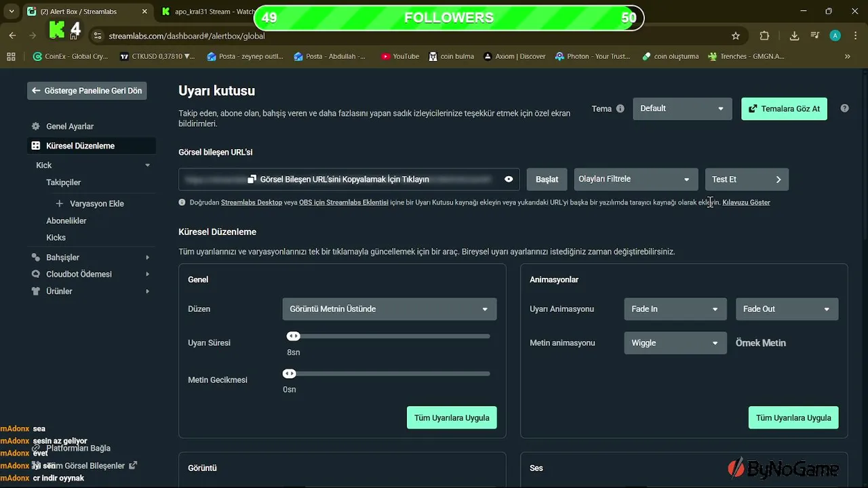Open the help question mark icon

[x=844, y=108]
